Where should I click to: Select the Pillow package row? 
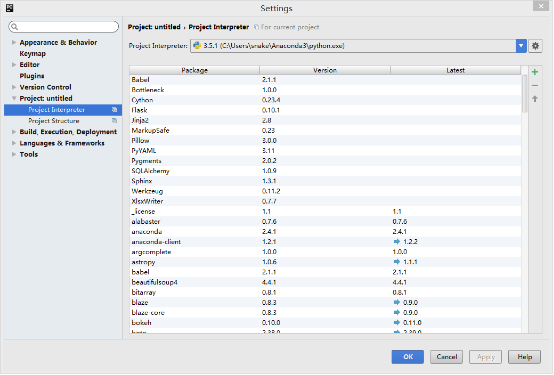[x=325, y=141]
